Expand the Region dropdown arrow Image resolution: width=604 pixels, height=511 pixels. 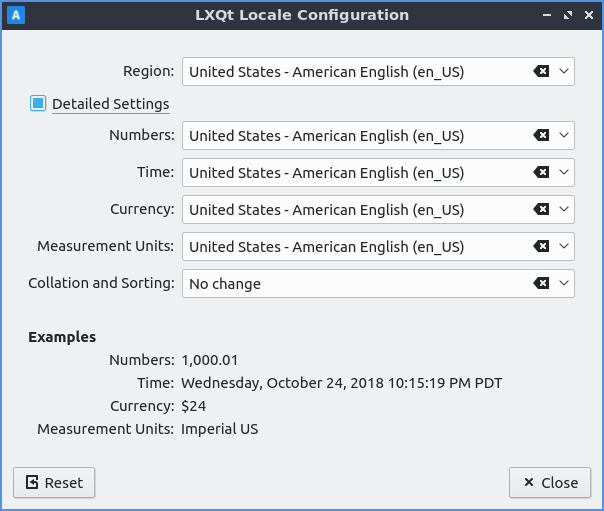564,72
